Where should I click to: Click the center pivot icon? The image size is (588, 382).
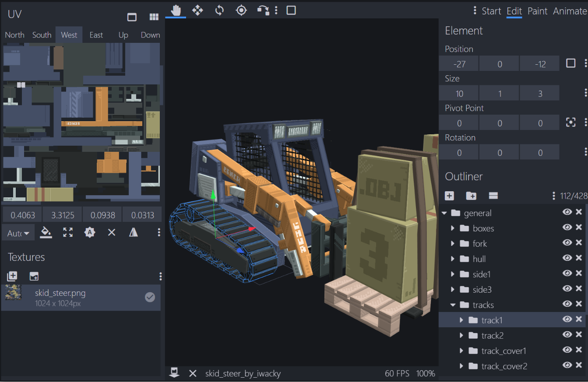[570, 123]
